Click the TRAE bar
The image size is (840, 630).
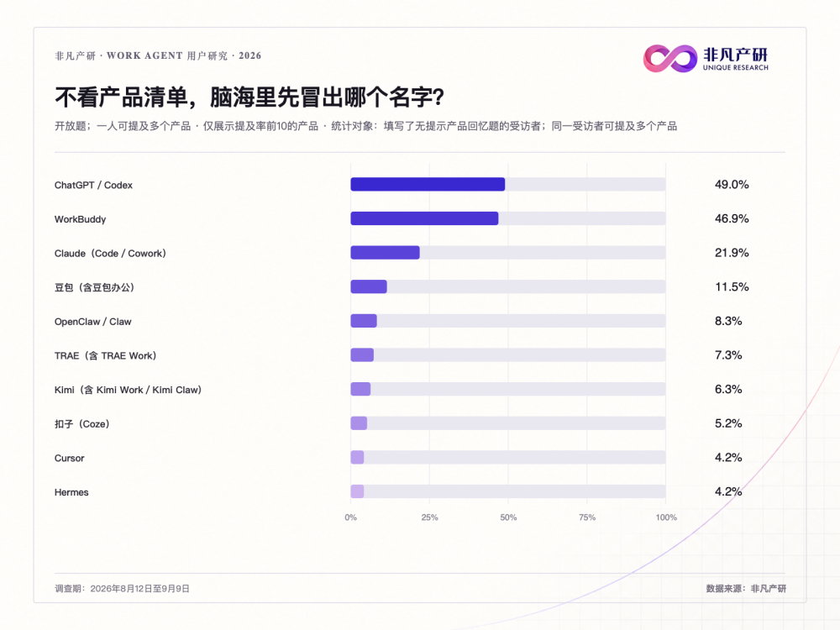[362, 355]
